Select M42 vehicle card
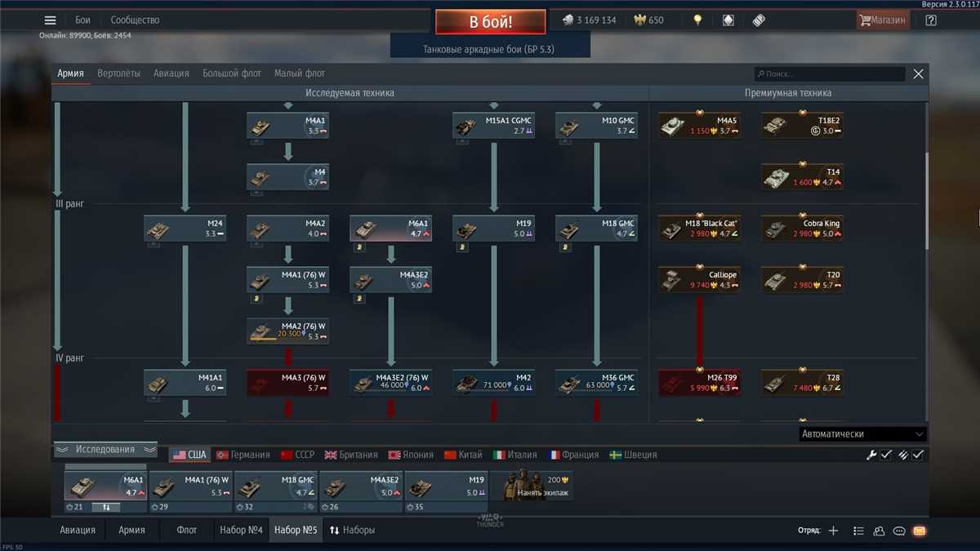This screenshot has height=551, width=980. pyautogui.click(x=494, y=383)
